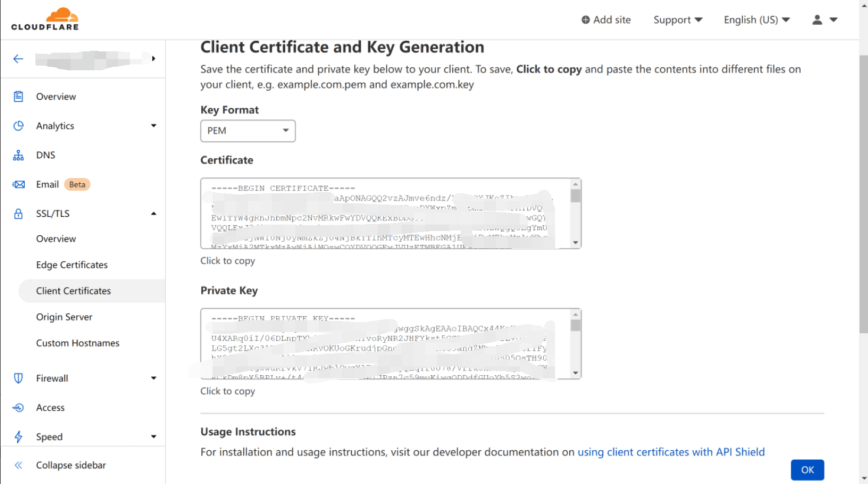Screen dimensions: 868x484
Task: Click OK to close the dialog
Action: tap(807, 470)
